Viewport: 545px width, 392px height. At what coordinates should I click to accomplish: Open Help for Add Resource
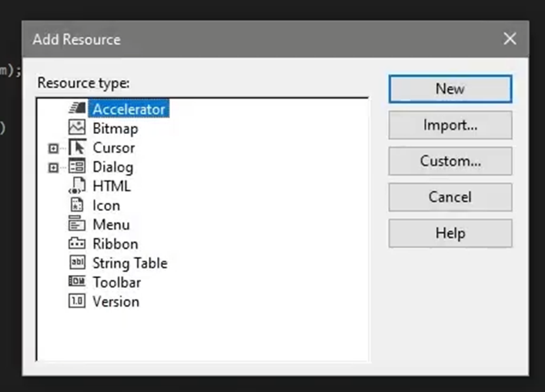(x=450, y=233)
